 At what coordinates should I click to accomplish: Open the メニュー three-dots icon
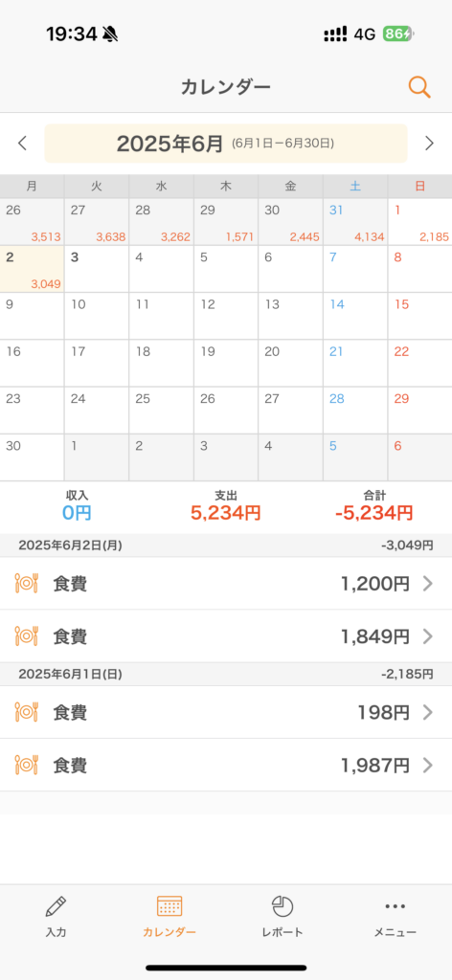coord(395,906)
